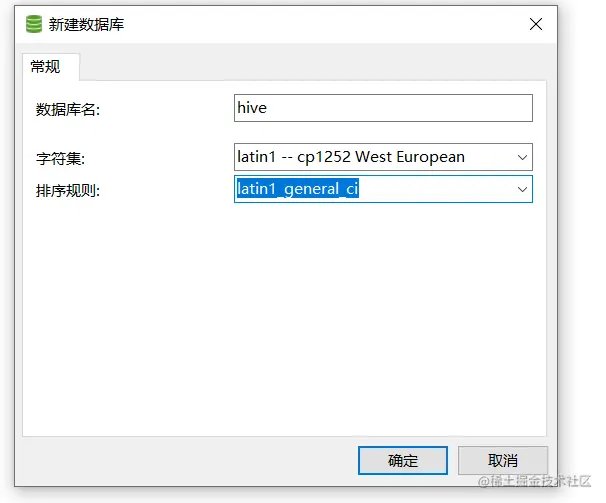Click the green database icon in title bar
Screen dimensions: 606x503
coord(34,24)
